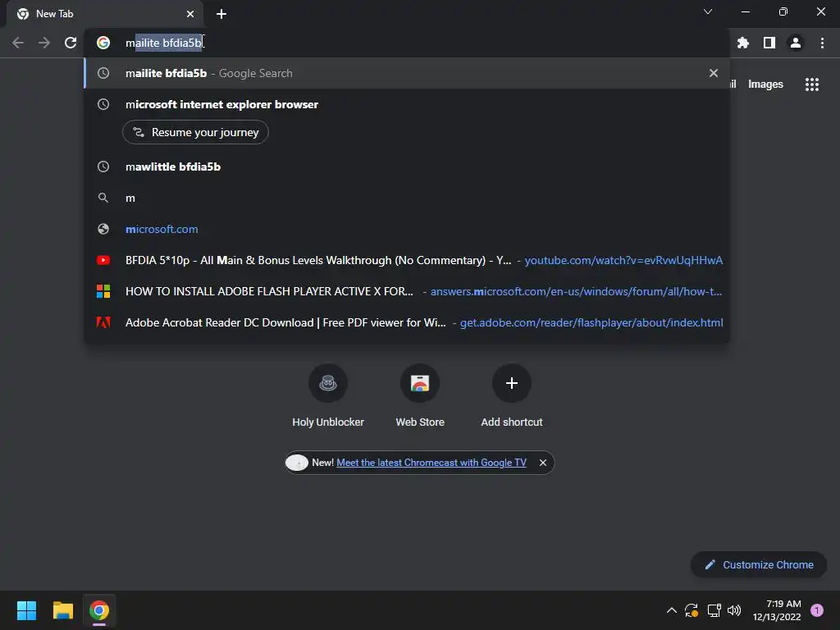This screenshot has height=630, width=840.
Task: Open Meet the latest Chromecast link
Action: [x=431, y=463]
